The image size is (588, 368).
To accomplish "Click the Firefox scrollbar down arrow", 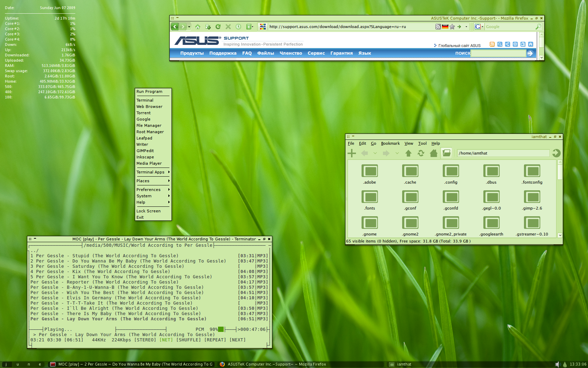I will [x=541, y=57].
